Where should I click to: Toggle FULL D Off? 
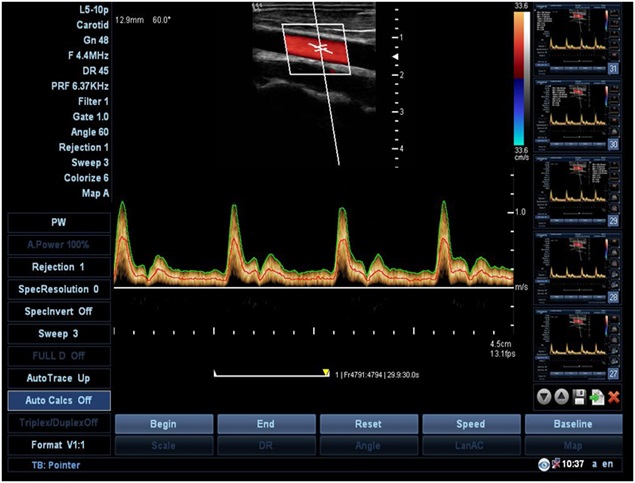pos(59,356)
